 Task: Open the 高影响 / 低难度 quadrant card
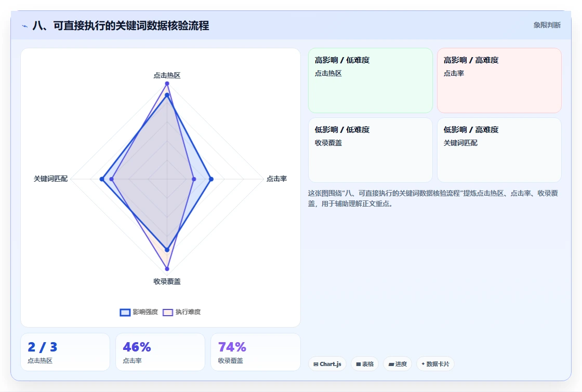pos(371,80)
